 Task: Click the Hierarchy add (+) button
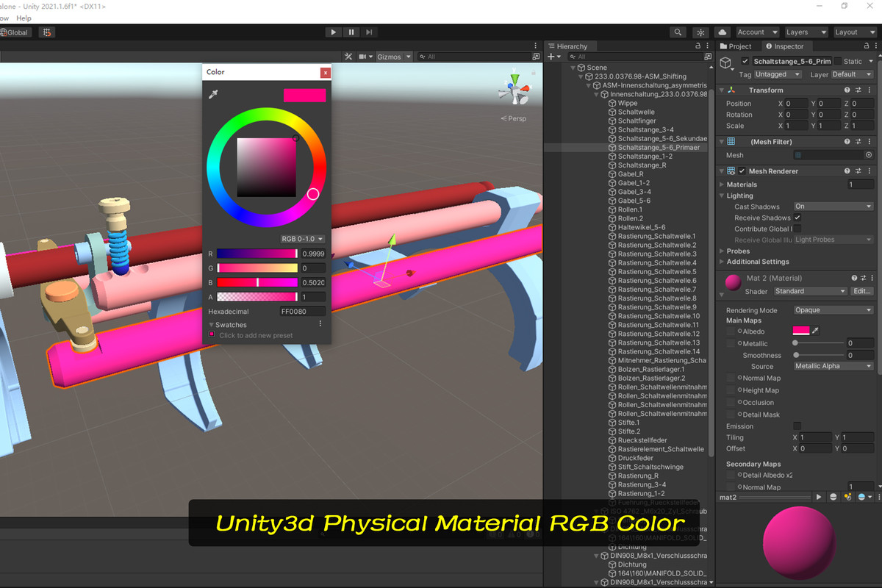tap(552, 57)
